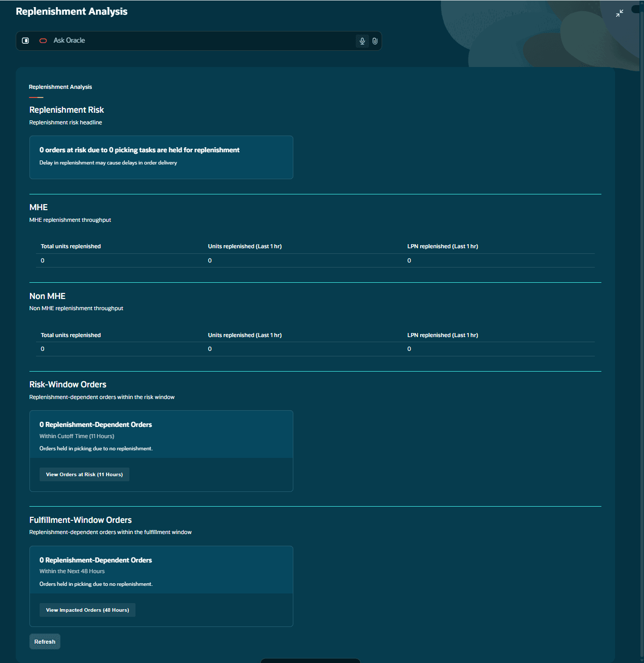The image size is (644, 663).
Task: Click the red Oracle logo icon
Action: point(43,41)
